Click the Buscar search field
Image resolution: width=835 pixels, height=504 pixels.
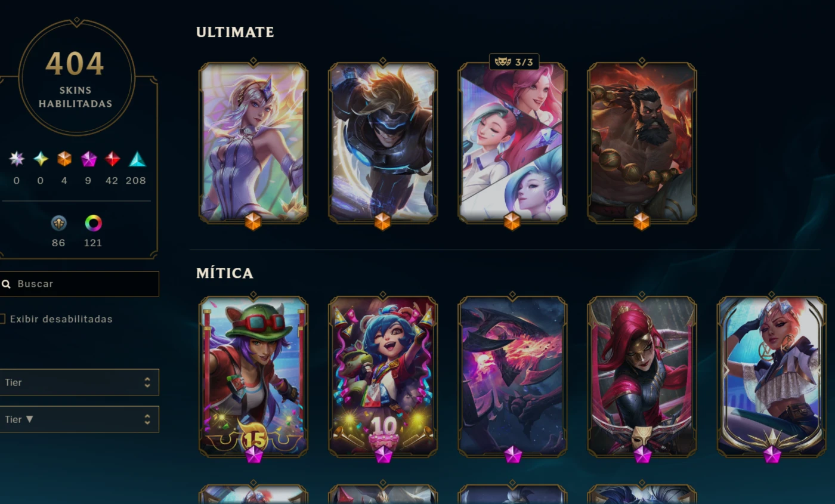tap(79, 284)
